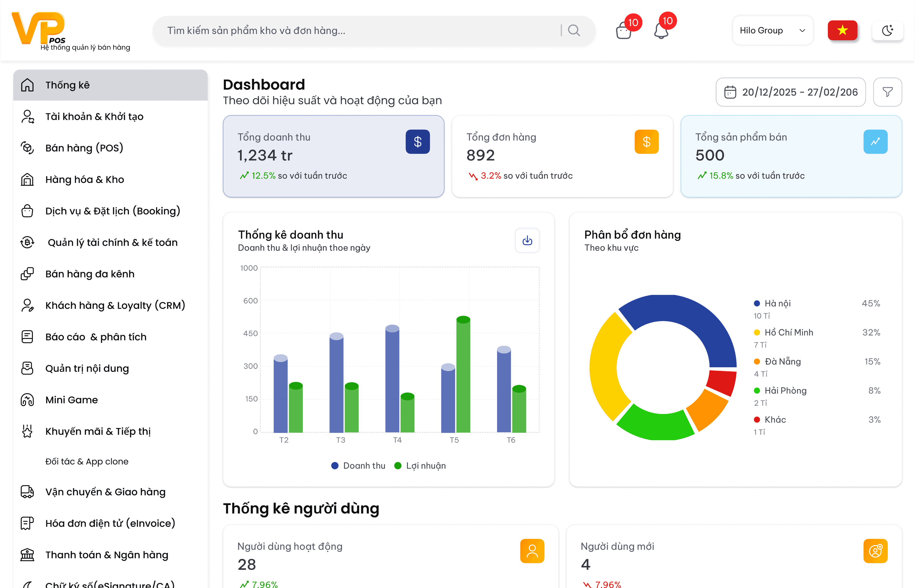Open Đối tác & App clone link
Screen dimensions: 915x588
click(x=87, y=461)
